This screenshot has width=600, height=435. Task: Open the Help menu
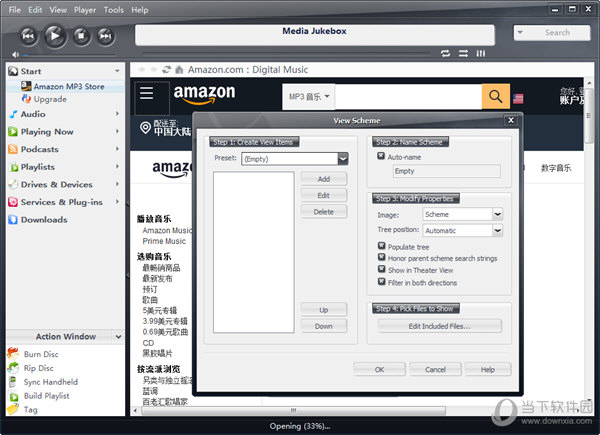tap(140, 10)
